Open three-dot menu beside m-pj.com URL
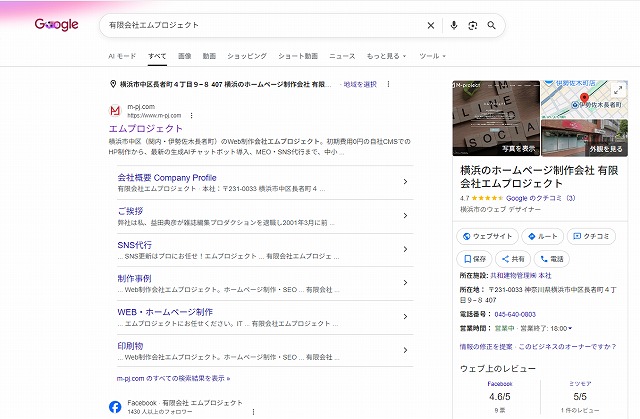This screenshot has width=640, height=419. coord(191,115)
